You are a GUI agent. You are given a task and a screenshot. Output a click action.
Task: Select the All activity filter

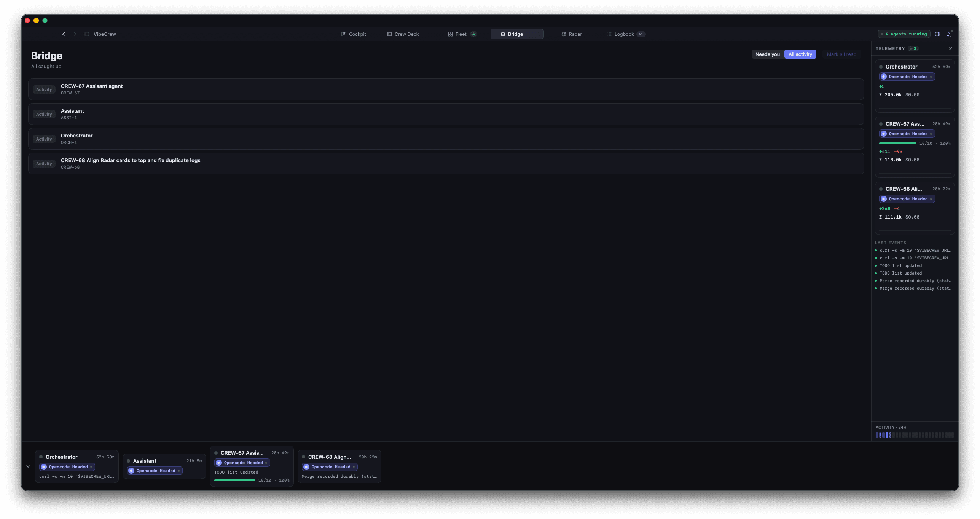(800, 54)
